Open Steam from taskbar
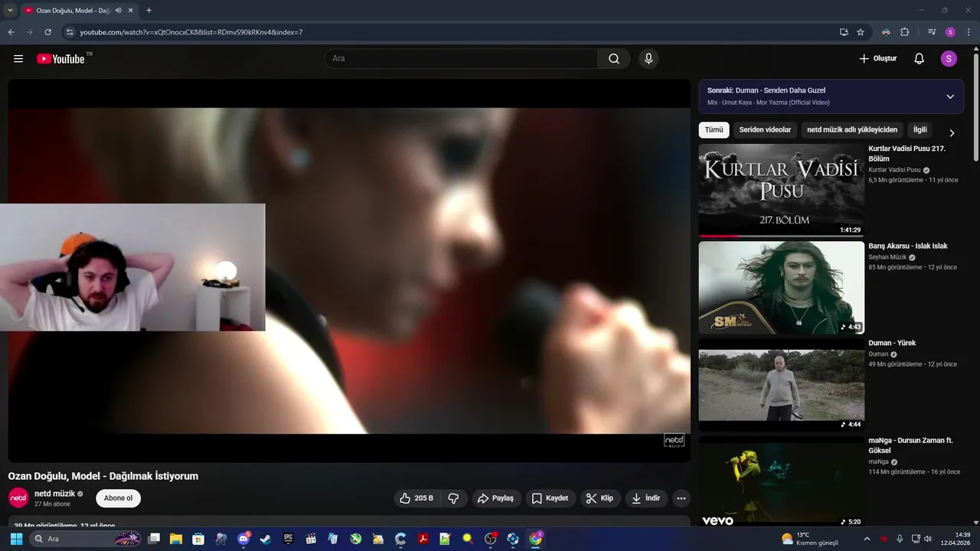This screenshot has height=551, width=980. coord(266,539)
